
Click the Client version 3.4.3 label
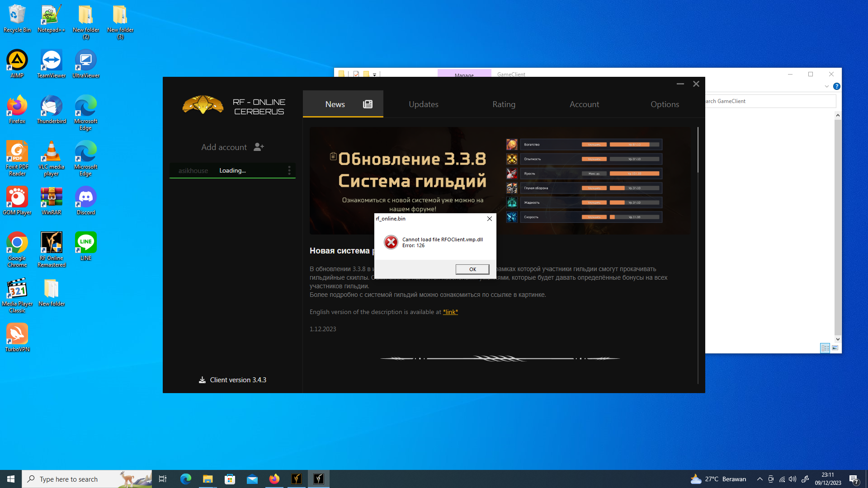(238, 380)
